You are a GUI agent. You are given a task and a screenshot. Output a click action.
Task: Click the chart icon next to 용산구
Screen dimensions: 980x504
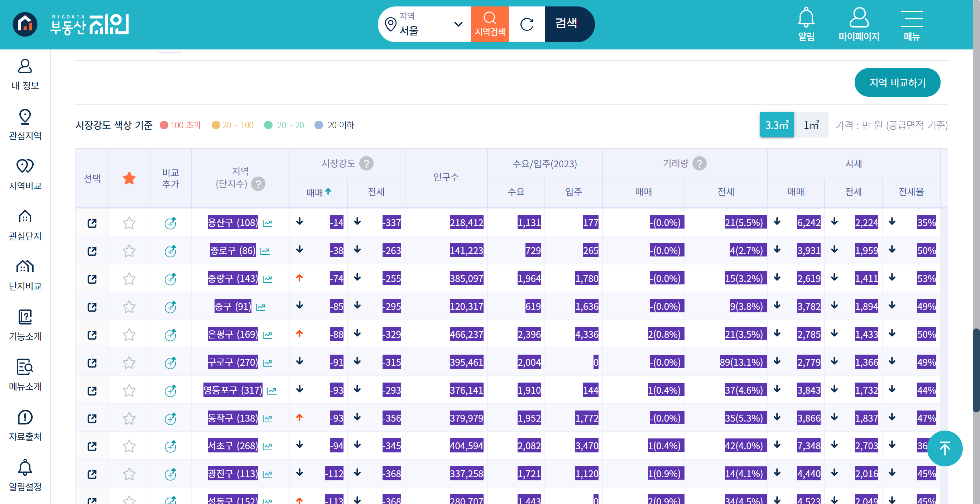tap(268, 223)
